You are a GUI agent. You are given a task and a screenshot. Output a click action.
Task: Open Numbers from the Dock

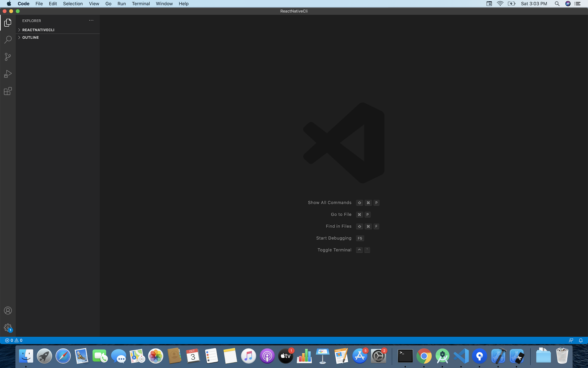[304, 356]
